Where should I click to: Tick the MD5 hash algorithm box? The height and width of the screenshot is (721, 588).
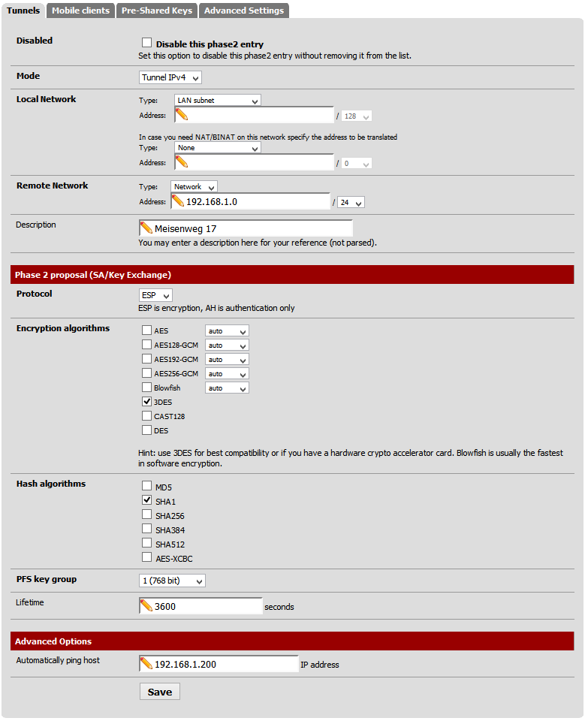(x=147, y=487)
